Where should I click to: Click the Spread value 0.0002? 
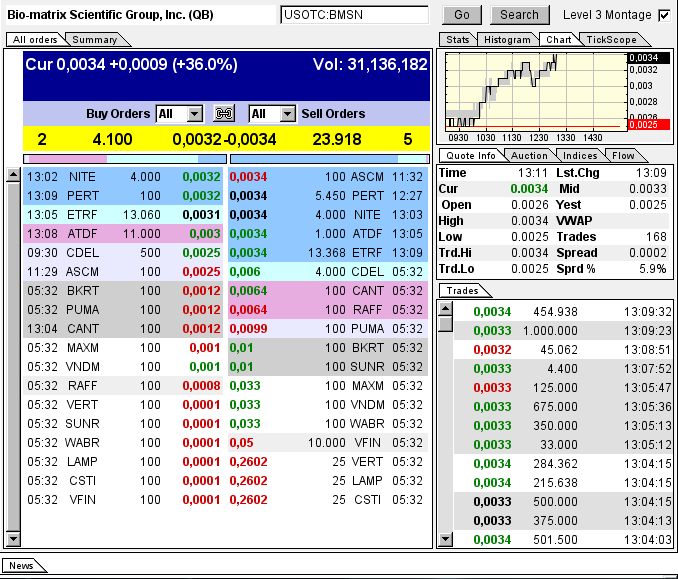648,253
